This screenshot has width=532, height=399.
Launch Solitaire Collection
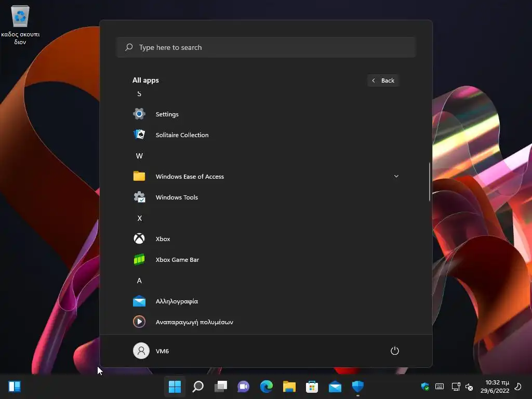coord(265,135)
